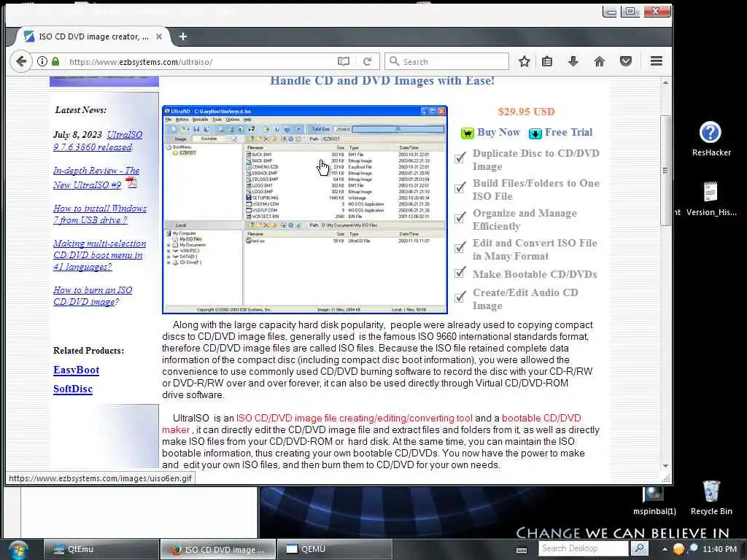Click the page scrollbar up arrow
The height and width of the screenshot is (560, 747).
(x=665, y=83)
